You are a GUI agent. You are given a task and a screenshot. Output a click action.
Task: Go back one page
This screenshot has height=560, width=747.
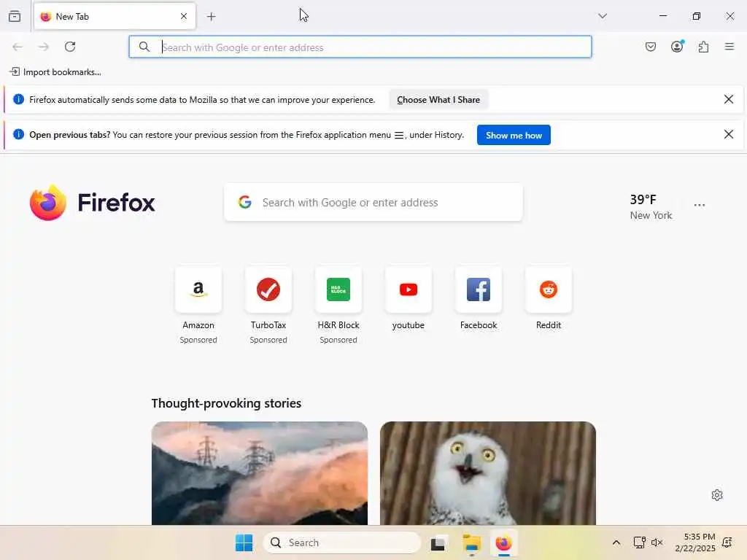tap(18, 47)
